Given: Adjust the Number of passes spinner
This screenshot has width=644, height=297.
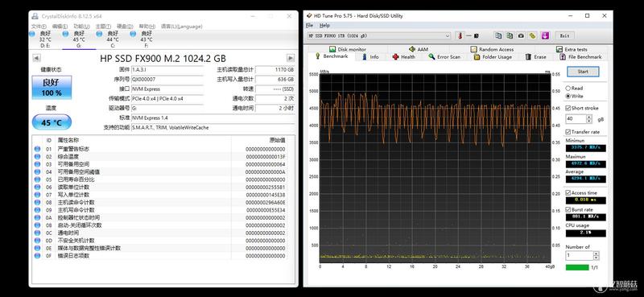Looking at the screenshot, I should tap(596, 255).
